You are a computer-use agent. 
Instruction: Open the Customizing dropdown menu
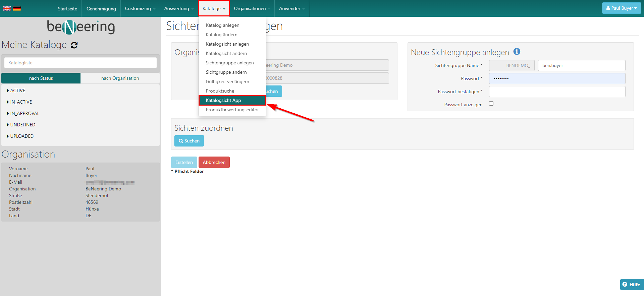140,8
